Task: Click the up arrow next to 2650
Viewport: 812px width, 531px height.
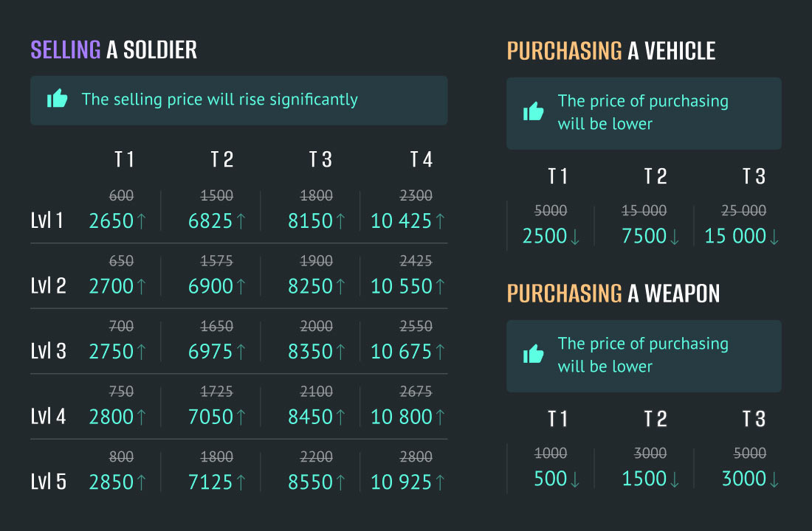Action: tap(141, 221)
